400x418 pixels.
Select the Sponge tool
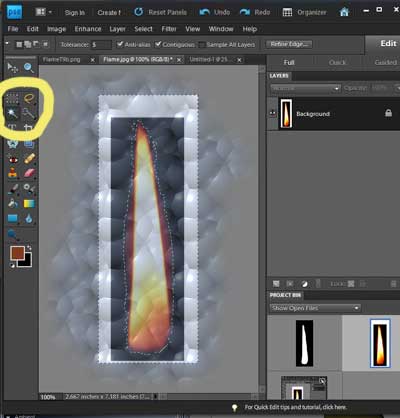[x=13, y=235]
